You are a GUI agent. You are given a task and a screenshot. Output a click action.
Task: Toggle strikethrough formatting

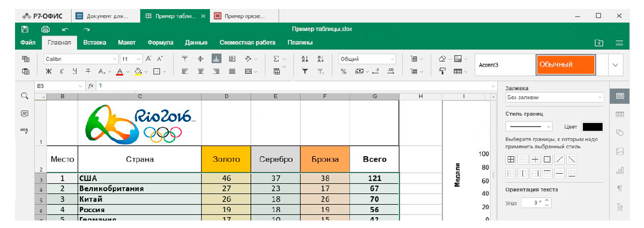[88, 71]
